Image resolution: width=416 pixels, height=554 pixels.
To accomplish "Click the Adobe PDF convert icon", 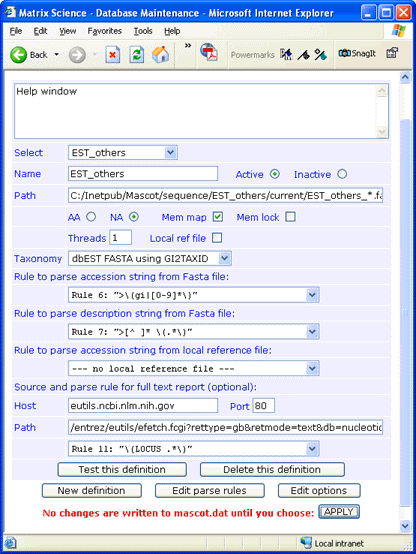I will point(209,52).
